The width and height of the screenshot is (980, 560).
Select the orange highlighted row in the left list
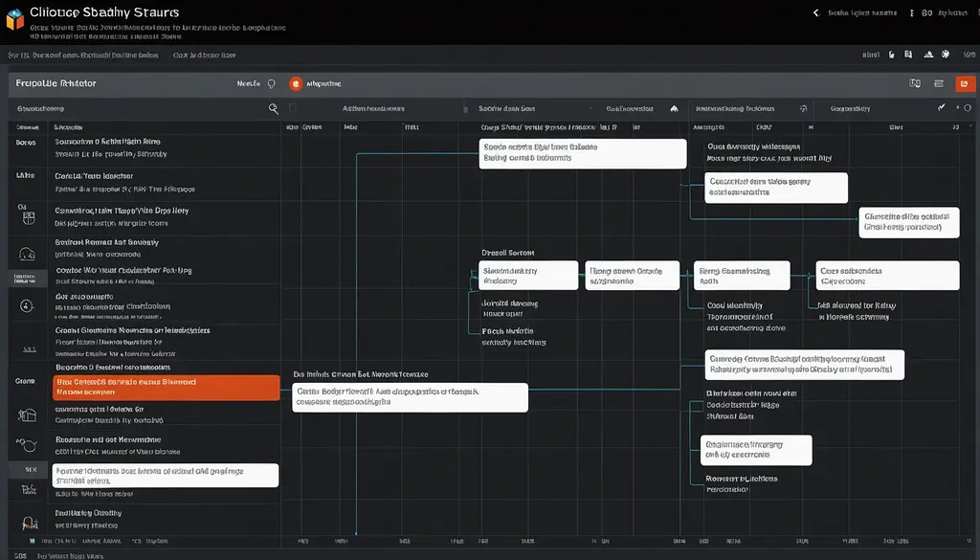tap(166, 387)
